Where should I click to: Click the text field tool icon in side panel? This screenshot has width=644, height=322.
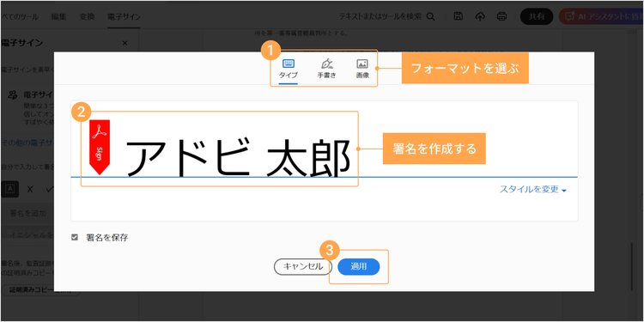pos(10,189)
